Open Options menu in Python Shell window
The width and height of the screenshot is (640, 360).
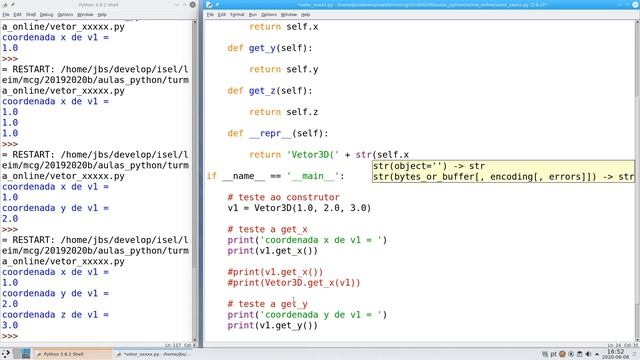click(x=65, y=14)
